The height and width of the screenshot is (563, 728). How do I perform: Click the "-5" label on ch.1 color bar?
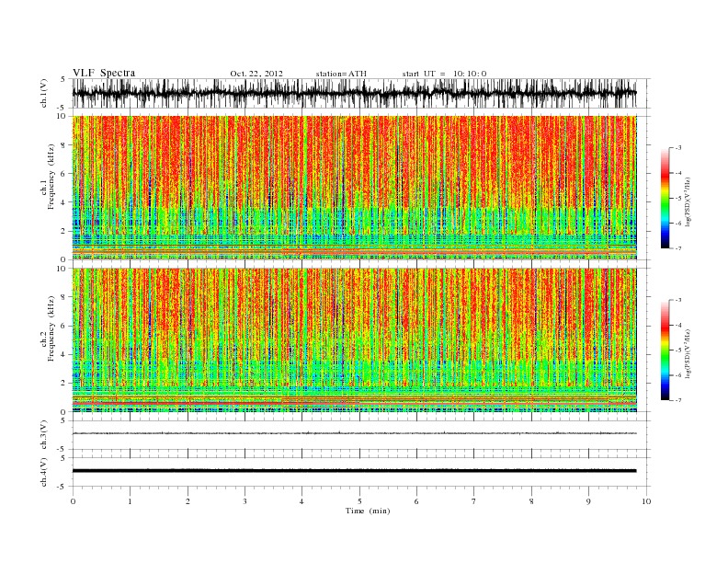677,198
